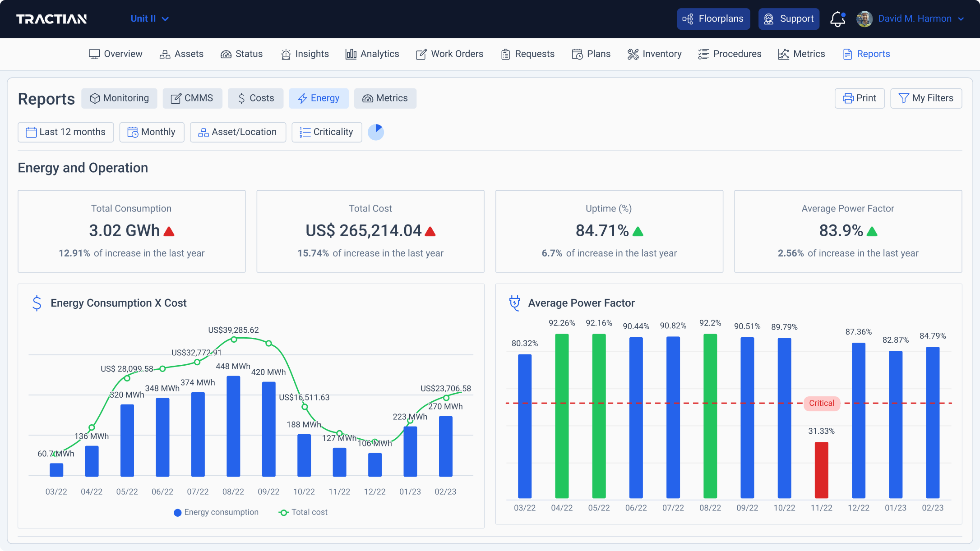Open the Costs report view
980x551 pixels.
pyautogui.click(x=255, y=98)
